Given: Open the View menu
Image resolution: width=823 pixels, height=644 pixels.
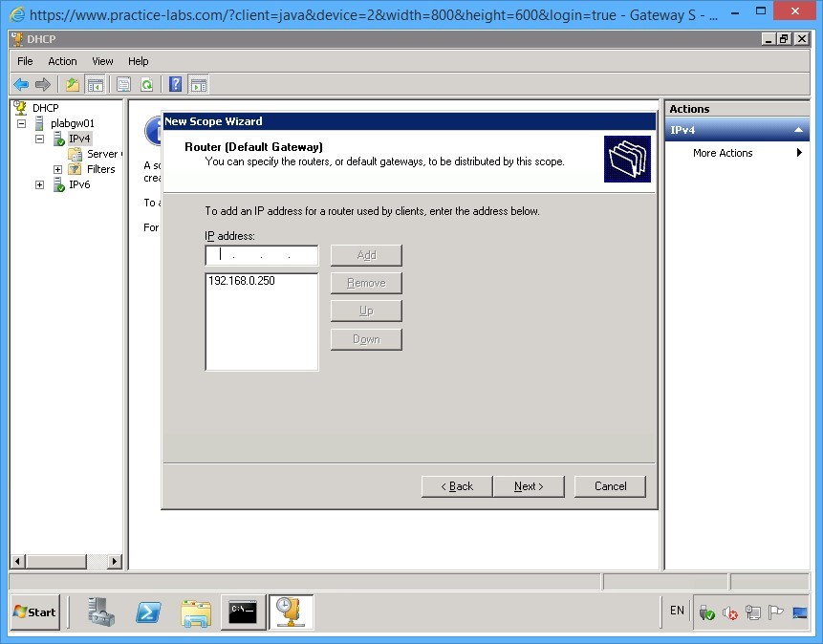Looking at the screenshot, I should [102, 60].
